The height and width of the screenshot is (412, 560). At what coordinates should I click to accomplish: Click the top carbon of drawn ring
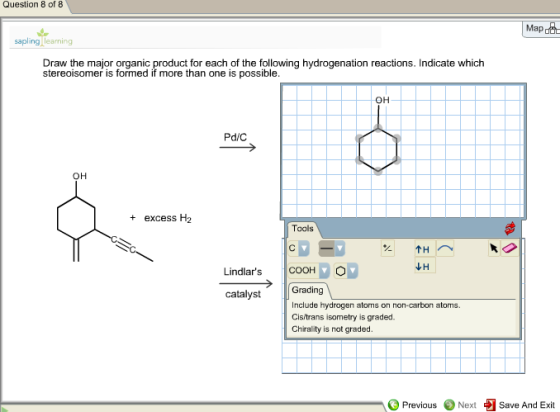(x=378, y=127)
